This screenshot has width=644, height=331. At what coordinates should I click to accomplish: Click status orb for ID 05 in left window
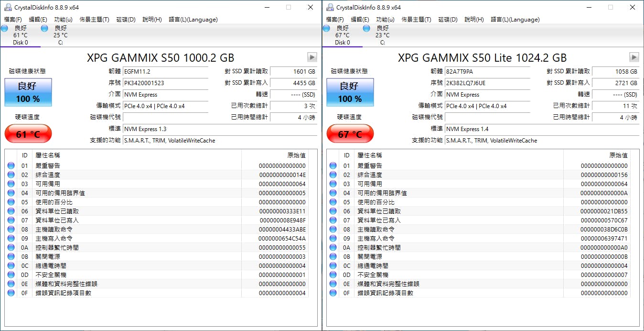click(11, 202)
